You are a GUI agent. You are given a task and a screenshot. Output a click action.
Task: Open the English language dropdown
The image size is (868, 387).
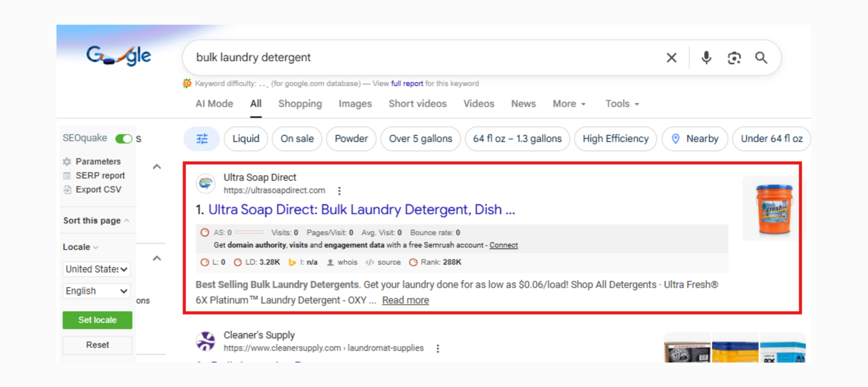[x=97, y=291]
